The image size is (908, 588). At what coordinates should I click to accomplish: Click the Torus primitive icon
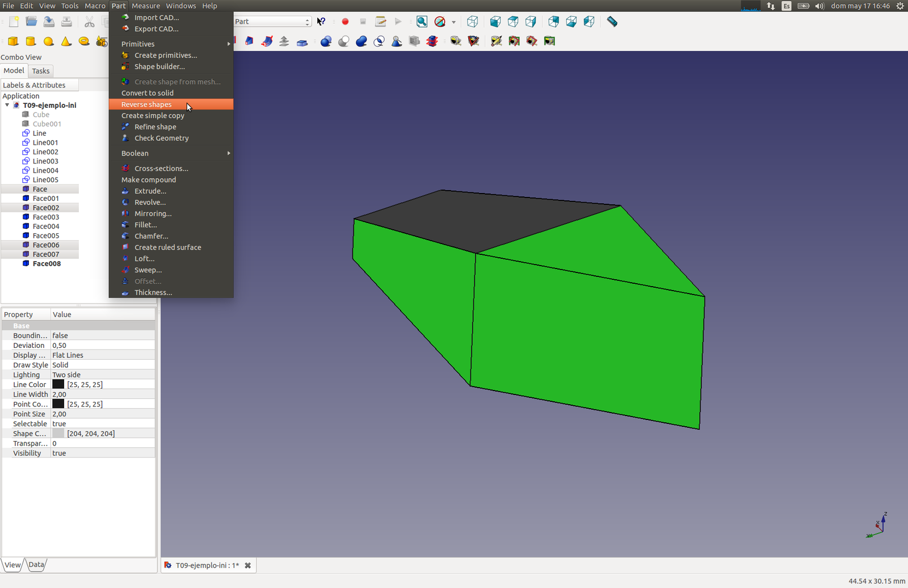[x=84, y=41]
